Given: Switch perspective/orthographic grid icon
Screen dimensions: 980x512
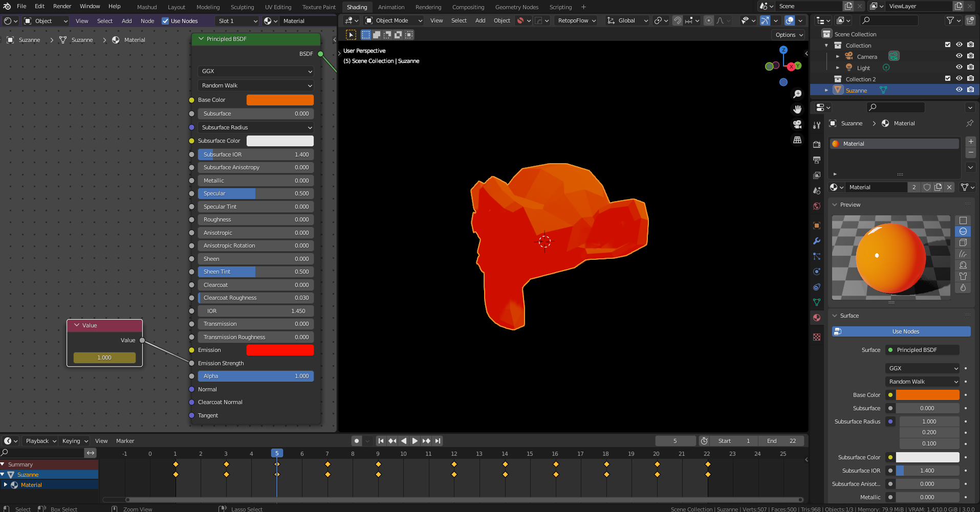Looking at the screenshot, I should 797,140.
